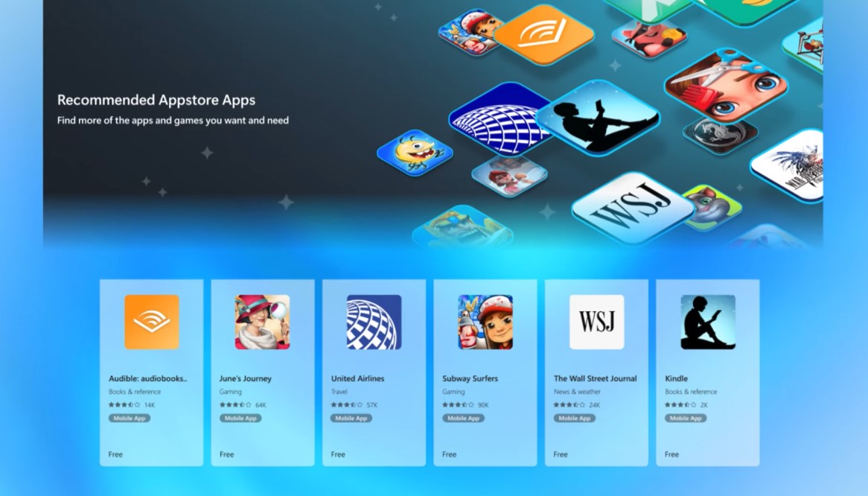
Task: Click the "United Airlines" app title
Action: click(357, 378)
